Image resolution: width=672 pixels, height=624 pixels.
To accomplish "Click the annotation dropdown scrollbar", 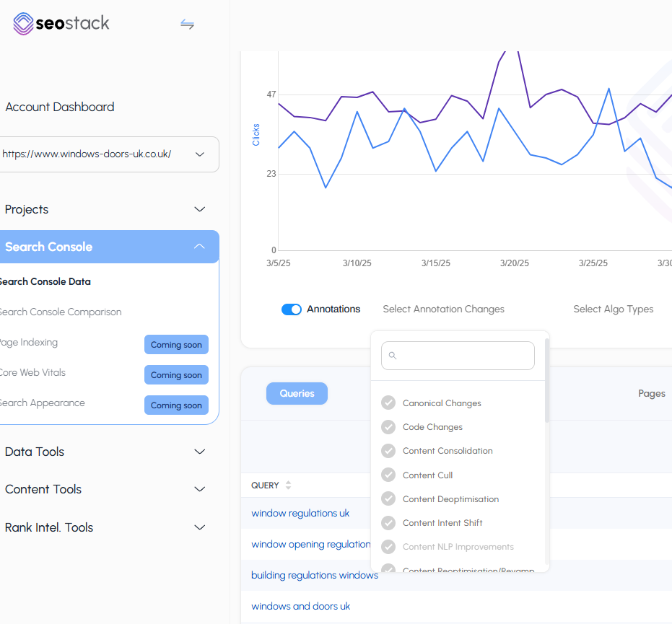I will coord(547,382).
